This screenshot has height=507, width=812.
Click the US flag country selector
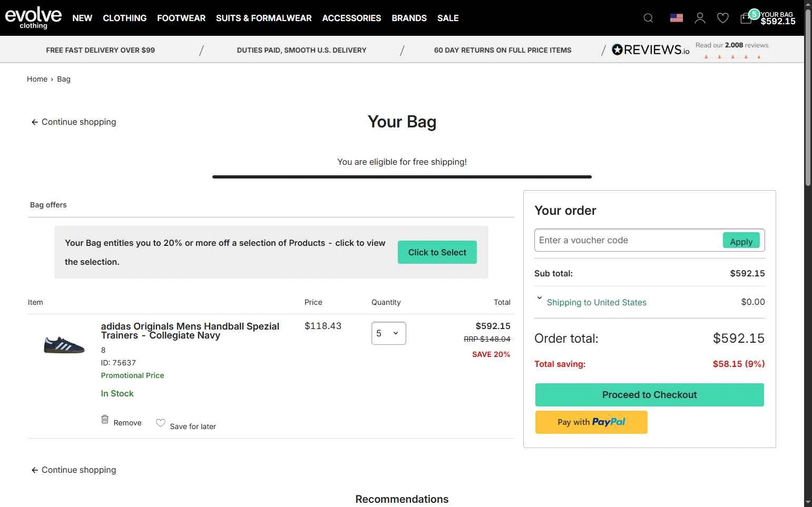677,18
